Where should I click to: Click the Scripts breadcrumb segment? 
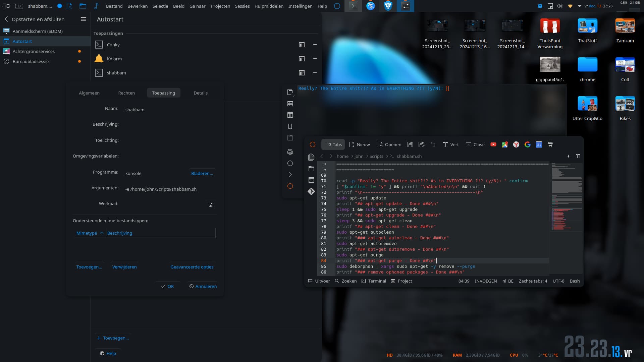[376, 156]
